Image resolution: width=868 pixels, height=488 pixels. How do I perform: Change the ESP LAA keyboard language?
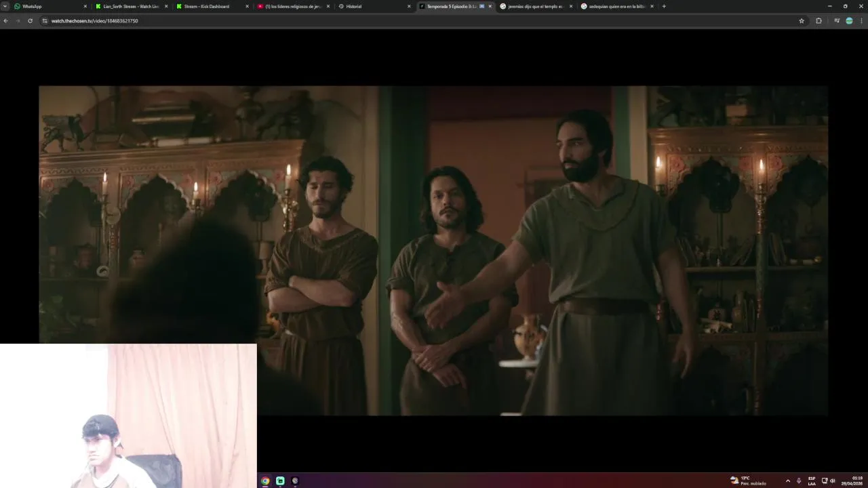[812, 481]
